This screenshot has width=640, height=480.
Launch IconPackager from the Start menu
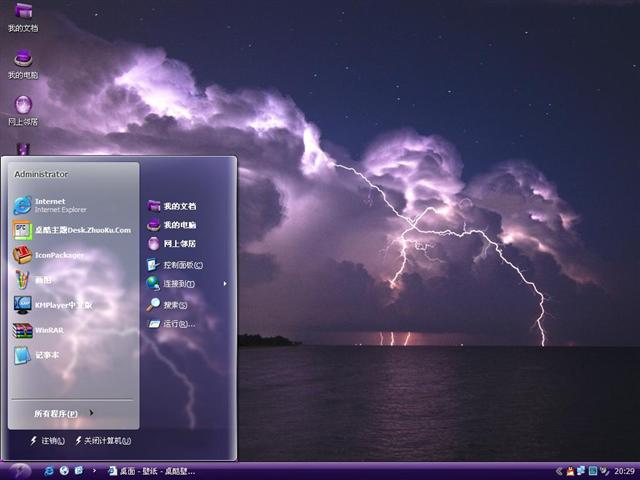coord(58,255)
